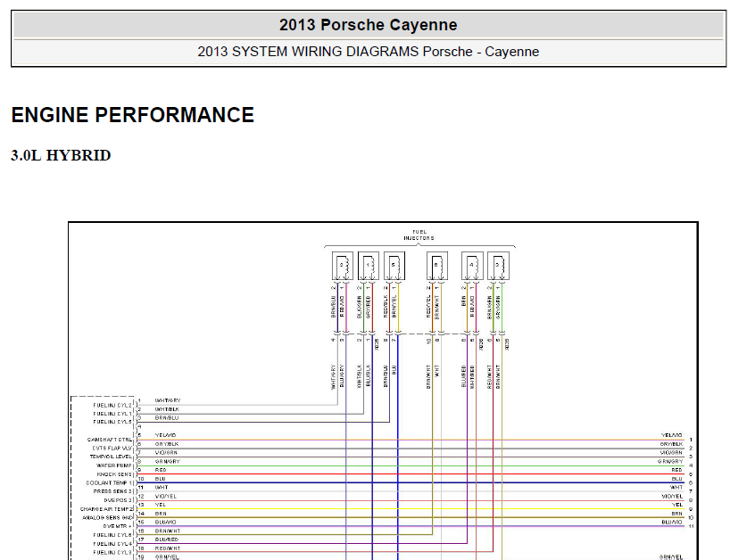Click the "FUEL INJ CYL 5" pin label

[x=112, y=422]
